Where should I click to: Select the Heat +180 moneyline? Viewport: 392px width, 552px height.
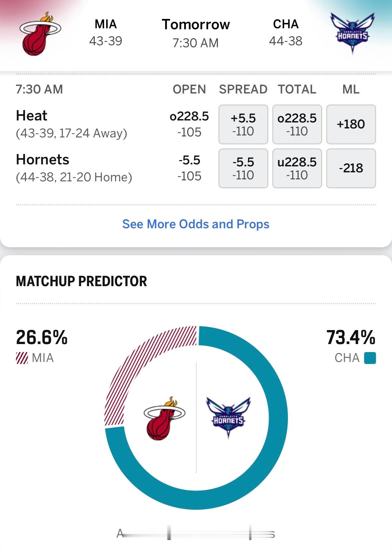pyautogui.click(x=351, y=124)
